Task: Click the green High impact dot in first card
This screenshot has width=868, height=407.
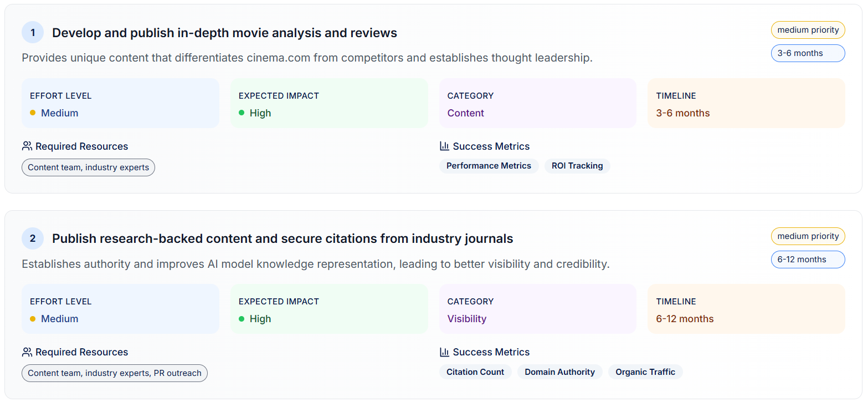Action: (242, 113)
